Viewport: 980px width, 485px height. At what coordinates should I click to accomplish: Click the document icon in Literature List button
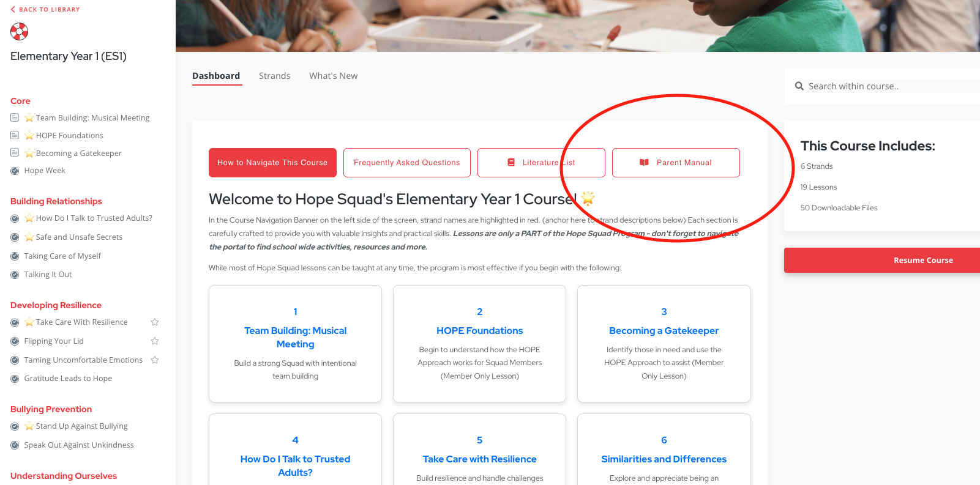coord(511,163)
